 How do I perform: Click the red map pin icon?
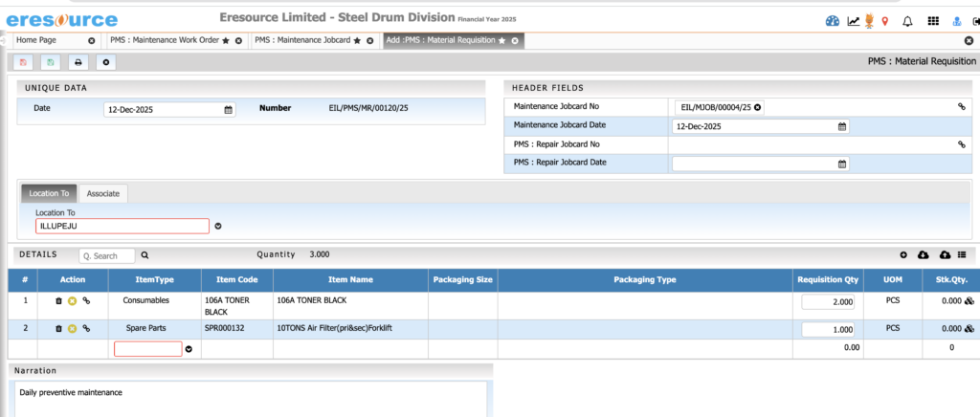(x=884, y=21)
